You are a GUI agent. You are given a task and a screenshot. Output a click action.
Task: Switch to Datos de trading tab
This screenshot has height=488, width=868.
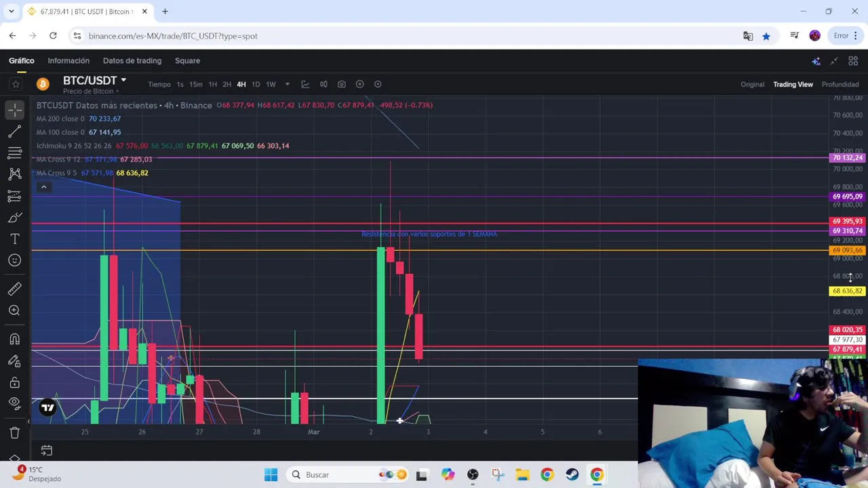click(132, 60)
